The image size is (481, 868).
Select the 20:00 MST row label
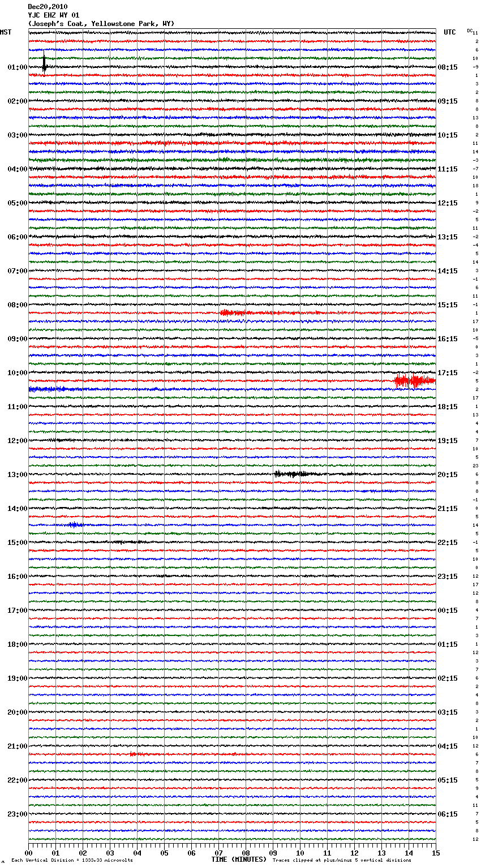click(17, 712)
